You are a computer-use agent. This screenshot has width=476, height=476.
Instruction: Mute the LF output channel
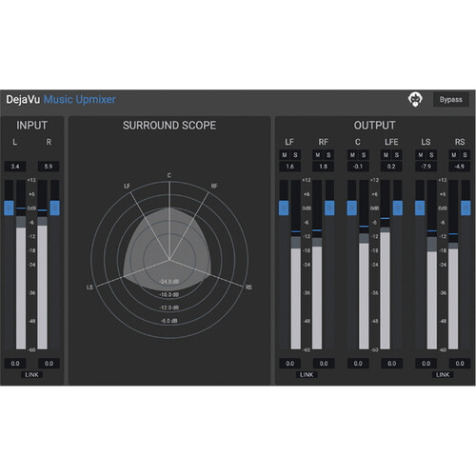[x=285, y=155]
